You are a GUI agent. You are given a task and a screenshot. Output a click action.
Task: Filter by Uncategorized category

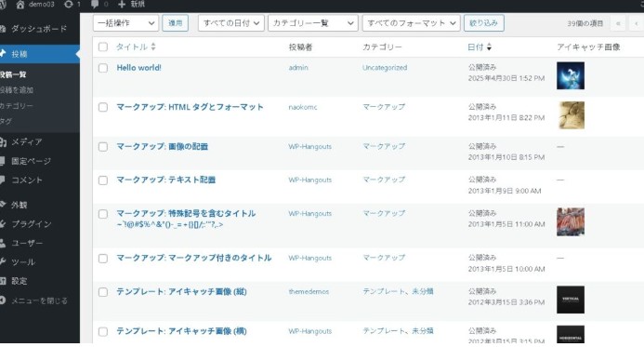point(385,67)
